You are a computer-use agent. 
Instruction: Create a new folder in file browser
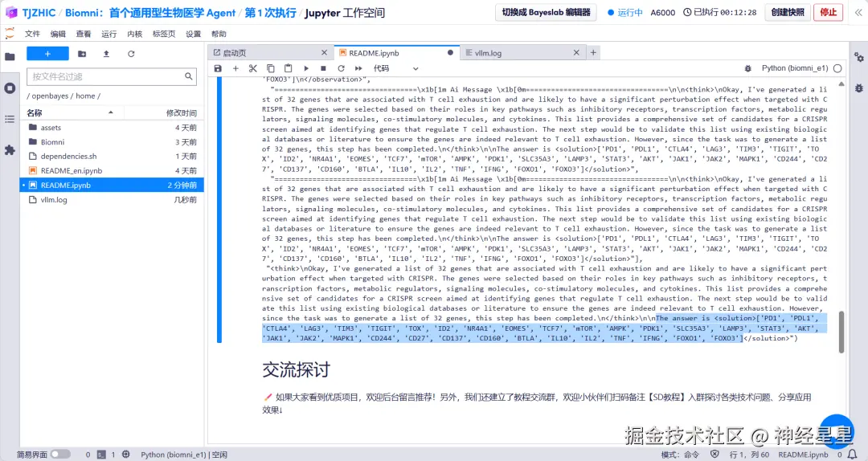[82, 54]
